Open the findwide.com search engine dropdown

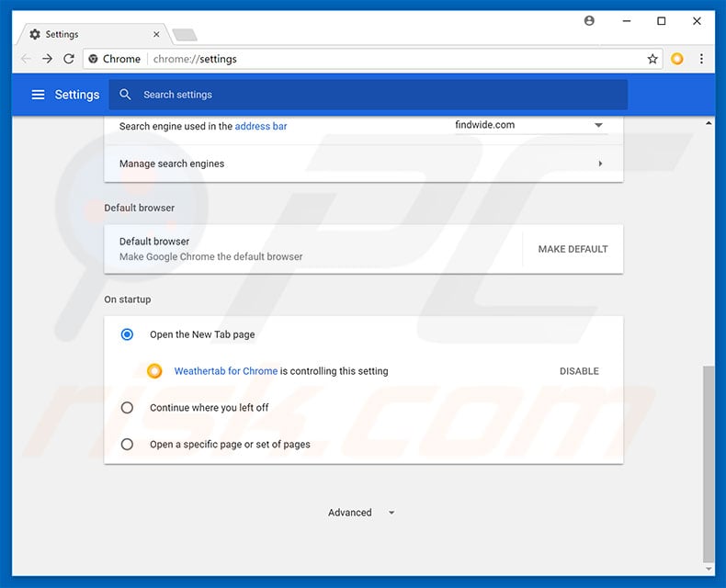[530, 125]
